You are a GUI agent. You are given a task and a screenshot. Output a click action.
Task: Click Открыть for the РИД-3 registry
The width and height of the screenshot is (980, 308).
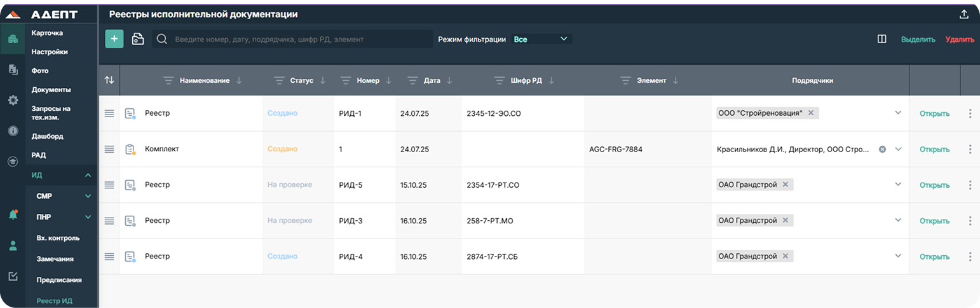pyautogui.click(x=934, y=221)
